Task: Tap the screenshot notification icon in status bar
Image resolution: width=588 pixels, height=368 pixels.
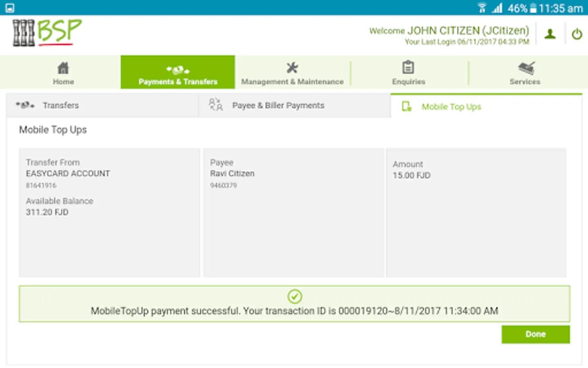Action: 10,8
